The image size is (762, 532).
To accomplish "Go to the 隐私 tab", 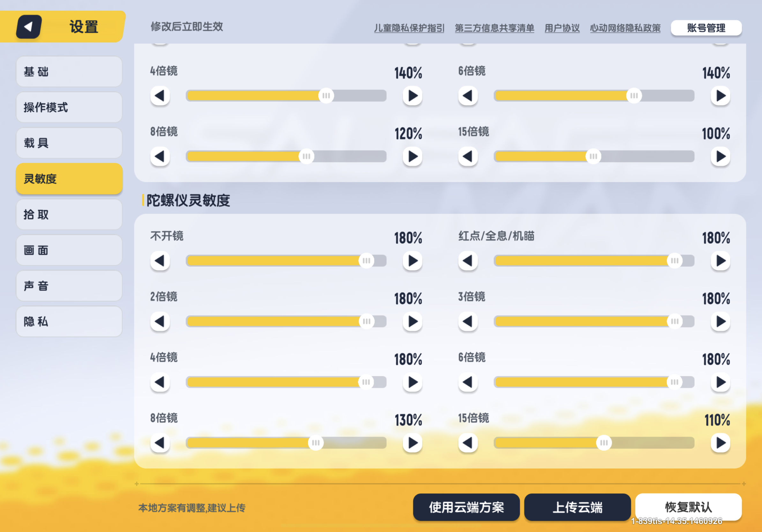I will 69,322.
